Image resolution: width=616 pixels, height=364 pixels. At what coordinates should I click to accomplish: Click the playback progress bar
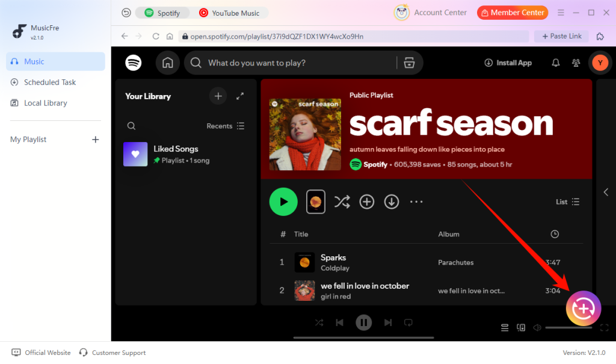(363, 338)
